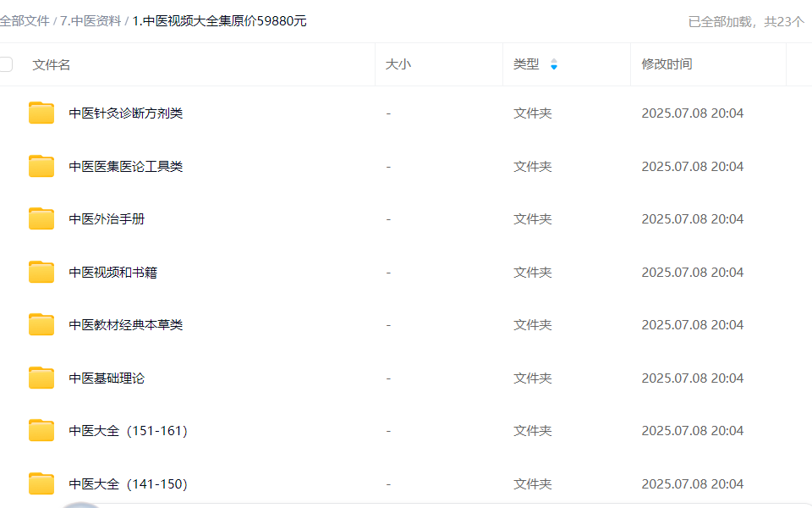Click the folder icon beside 中医基础理论
The image size is (812, 508).
tap(41, 378)
